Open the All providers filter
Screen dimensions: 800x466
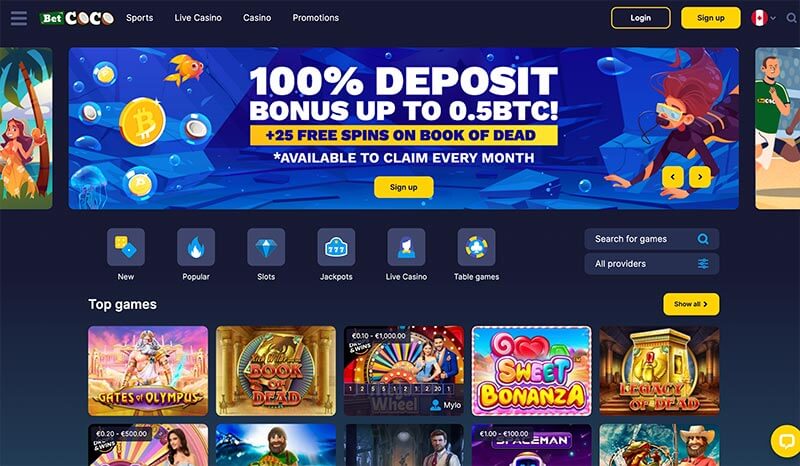coord(652,264)
